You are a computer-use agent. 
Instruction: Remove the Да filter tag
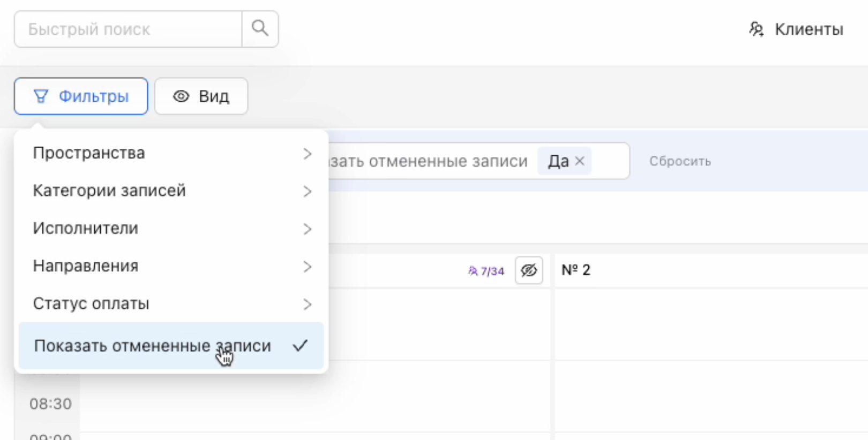(x=580, y=161)
